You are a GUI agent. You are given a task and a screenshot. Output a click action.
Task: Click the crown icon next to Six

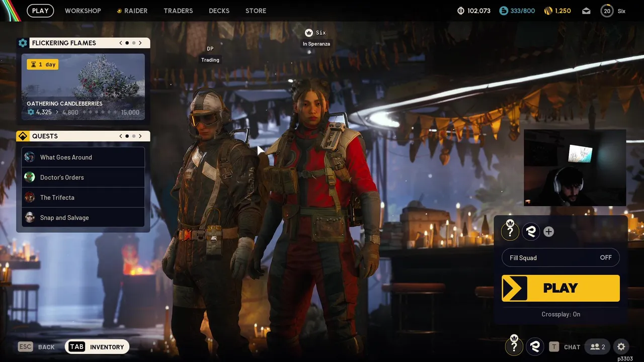coord(309,33)
